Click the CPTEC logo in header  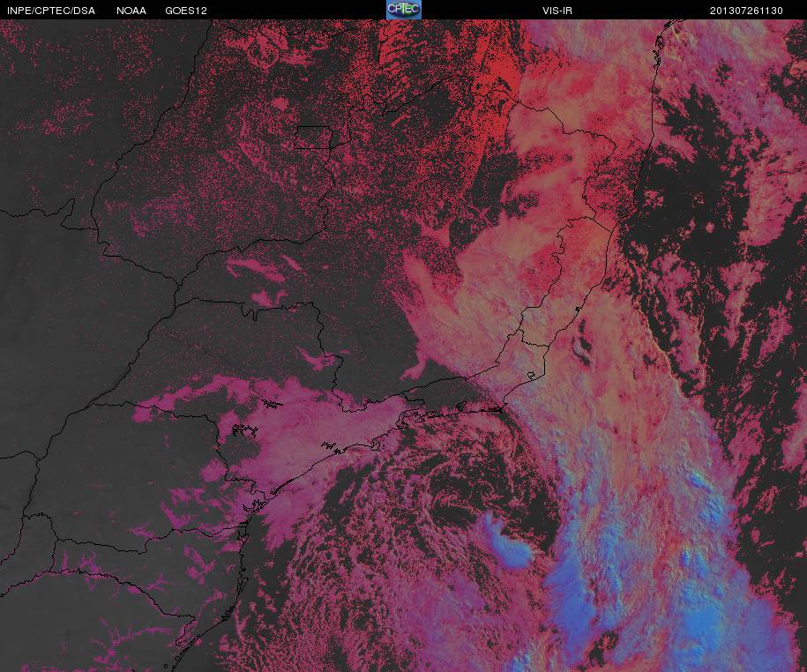click(404, 10)
